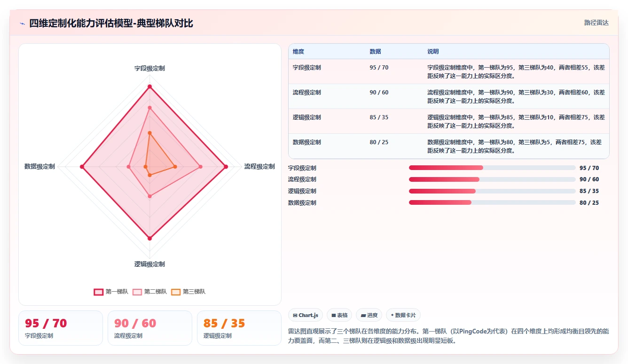
Task: Select the 95 / 70 字段级定制 data card
Action: (x=61, y=328)
